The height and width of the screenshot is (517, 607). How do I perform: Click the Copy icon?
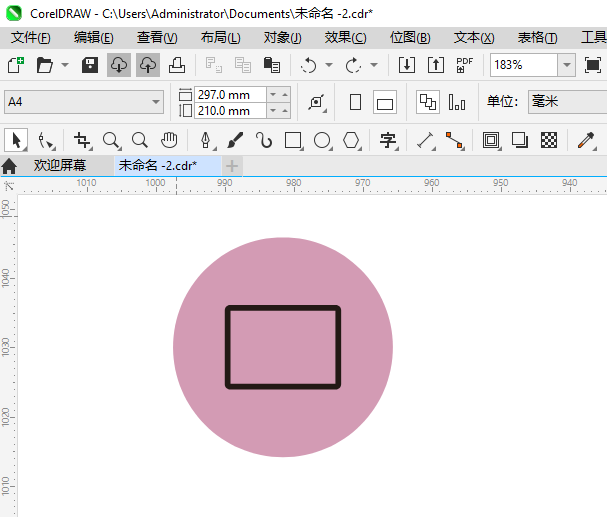click(243, 65)
